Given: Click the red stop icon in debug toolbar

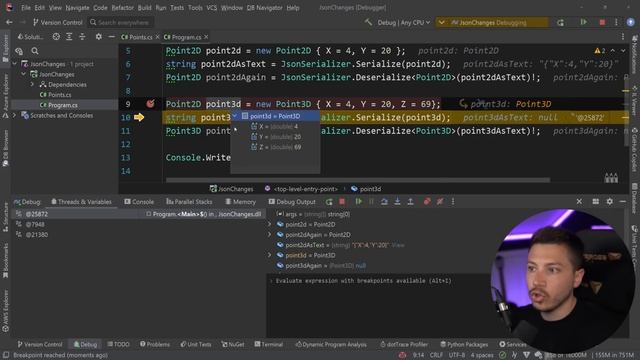Looking at the screenshot, I should (342, 202).
